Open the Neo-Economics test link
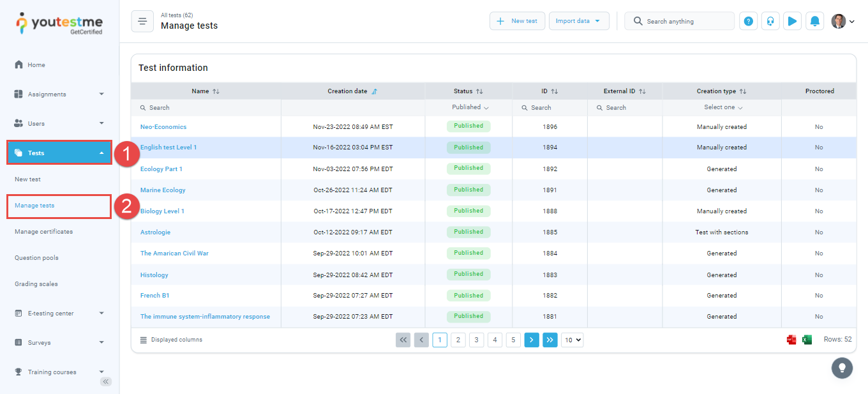868x394 pixels. [163, 127]
